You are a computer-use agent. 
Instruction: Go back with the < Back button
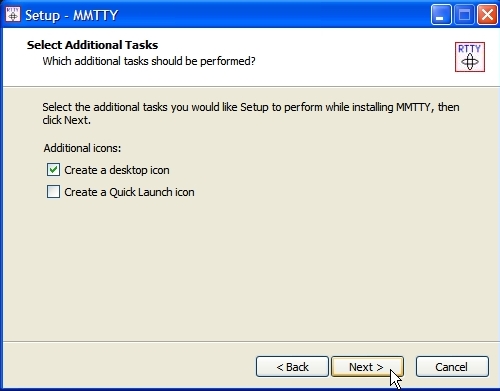pos(292,367)
